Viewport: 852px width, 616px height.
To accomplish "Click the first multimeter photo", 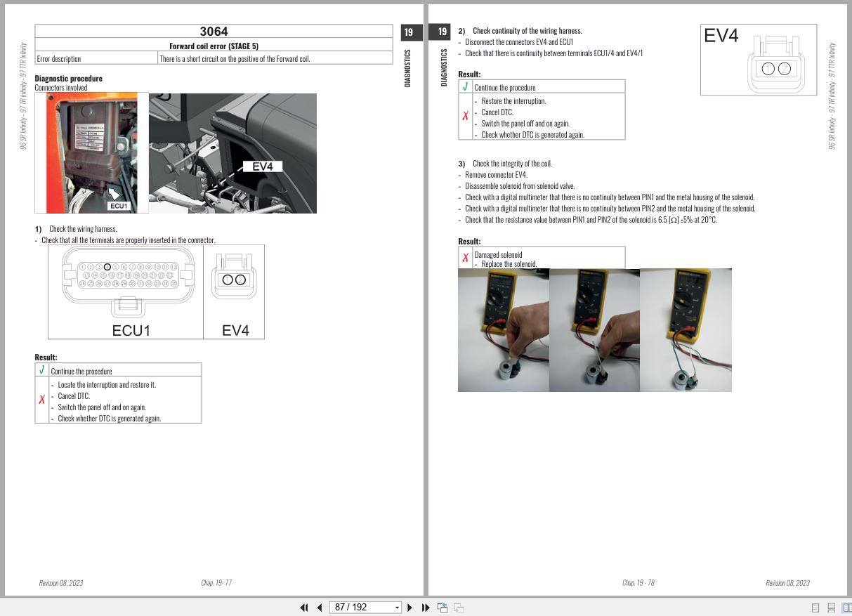I will tap(504, 329).
